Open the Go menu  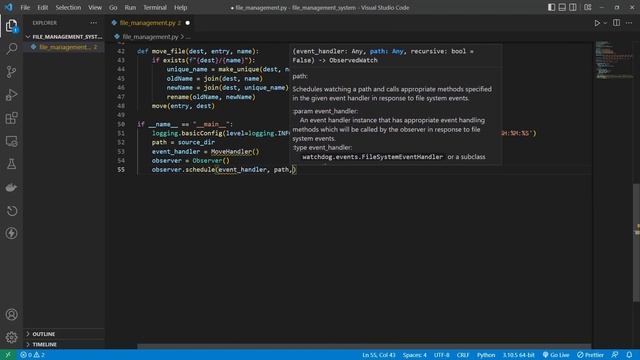point(113,7)
